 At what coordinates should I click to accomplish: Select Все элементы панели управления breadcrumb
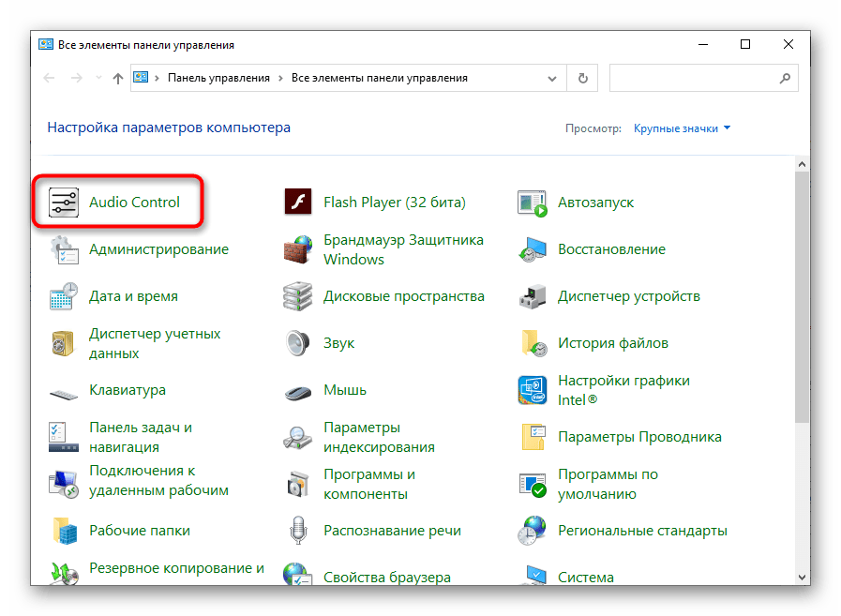click(379, 79)
